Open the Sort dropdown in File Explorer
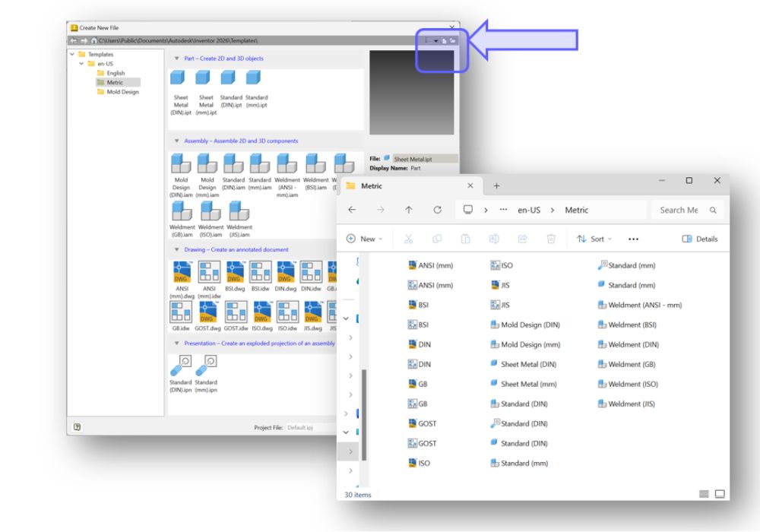 pos(595,239)
